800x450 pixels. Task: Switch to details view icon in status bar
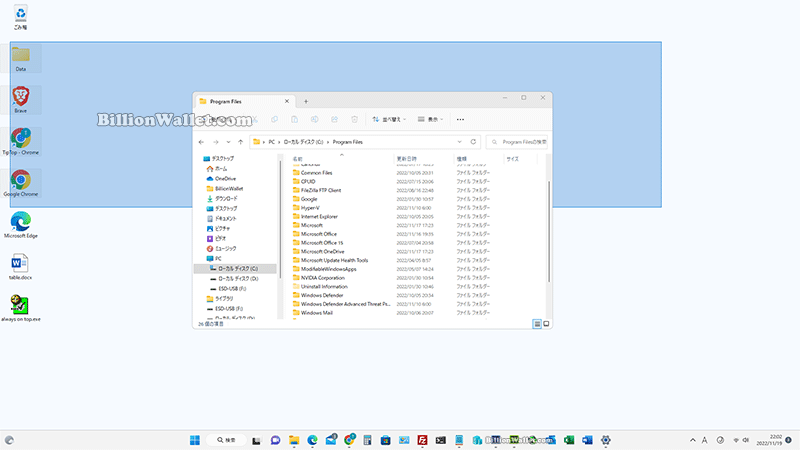[x=537, y=324]
